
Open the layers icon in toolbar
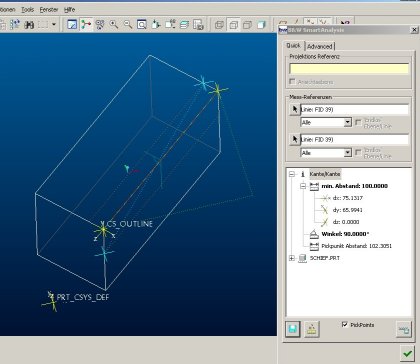[x=184, y=24]
